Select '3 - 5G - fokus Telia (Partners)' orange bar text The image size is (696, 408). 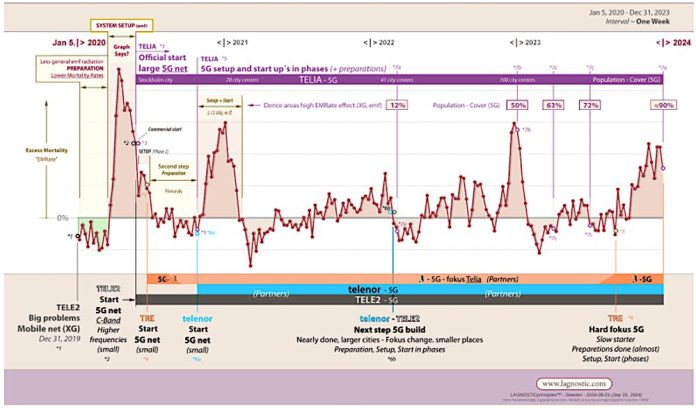tap(468, 279)
